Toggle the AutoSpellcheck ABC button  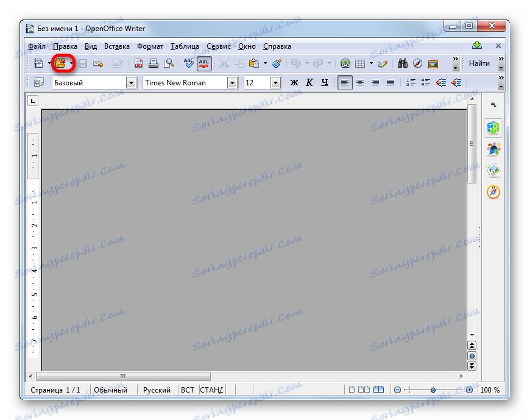tap(204, 63)
